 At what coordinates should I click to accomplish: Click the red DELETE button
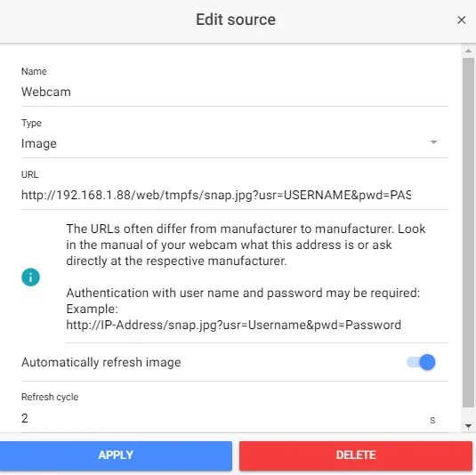[356, 455]
